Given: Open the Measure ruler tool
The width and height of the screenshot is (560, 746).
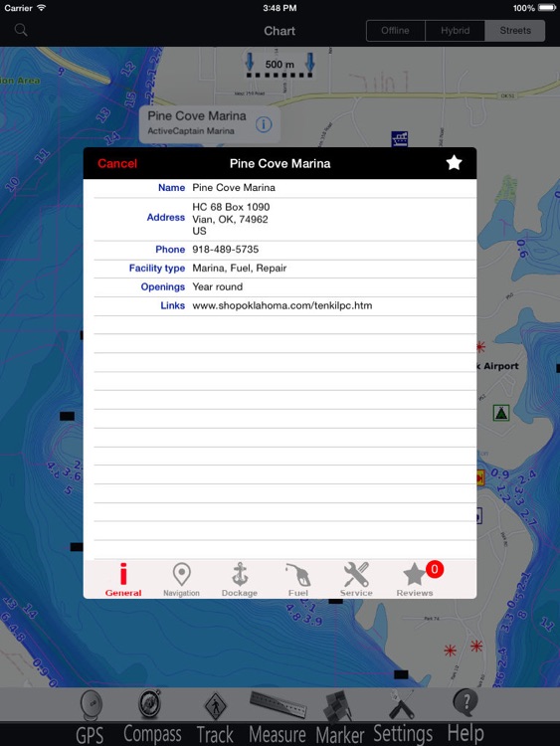Looking at the screenshot, I should point(278,716).
